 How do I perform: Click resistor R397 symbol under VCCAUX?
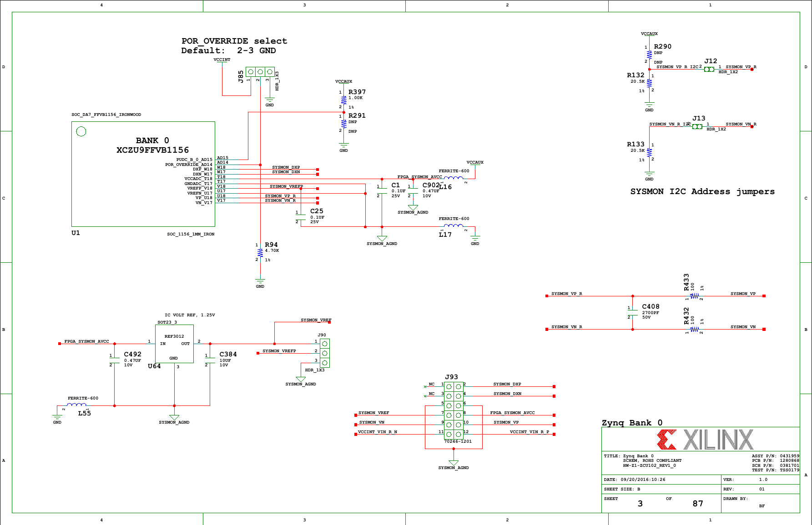(x=344, y=100)
